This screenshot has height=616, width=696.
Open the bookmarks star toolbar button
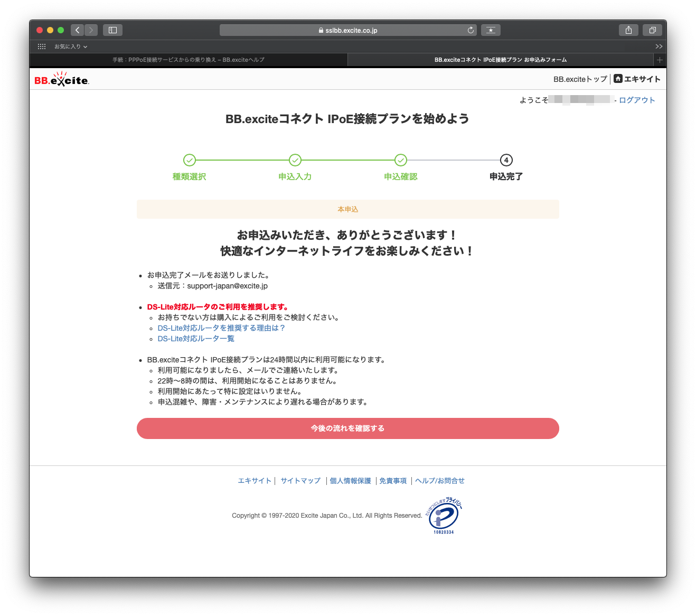point(491,30)
